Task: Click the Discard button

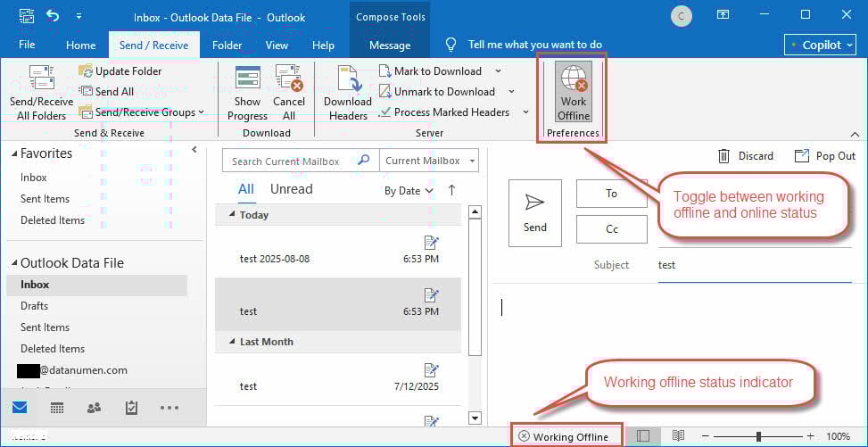Action: pos(746,156)
